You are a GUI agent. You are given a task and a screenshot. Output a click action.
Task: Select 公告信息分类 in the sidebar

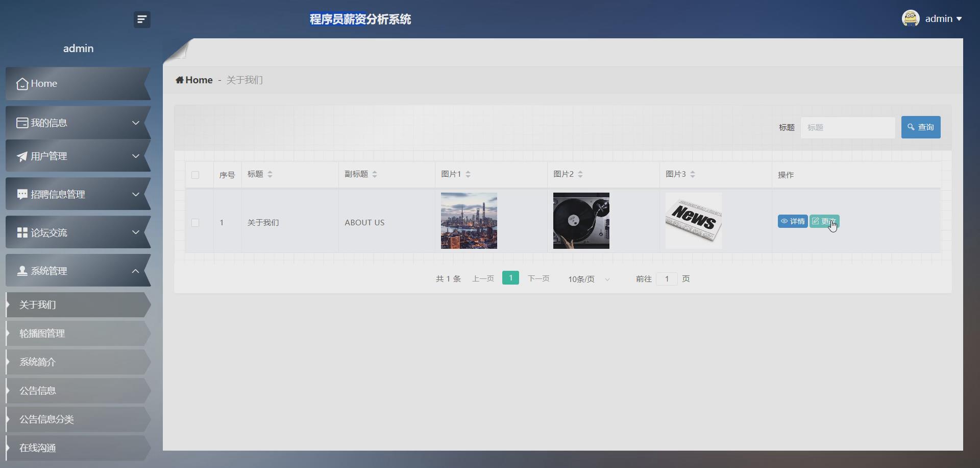[x=46, y=419]
